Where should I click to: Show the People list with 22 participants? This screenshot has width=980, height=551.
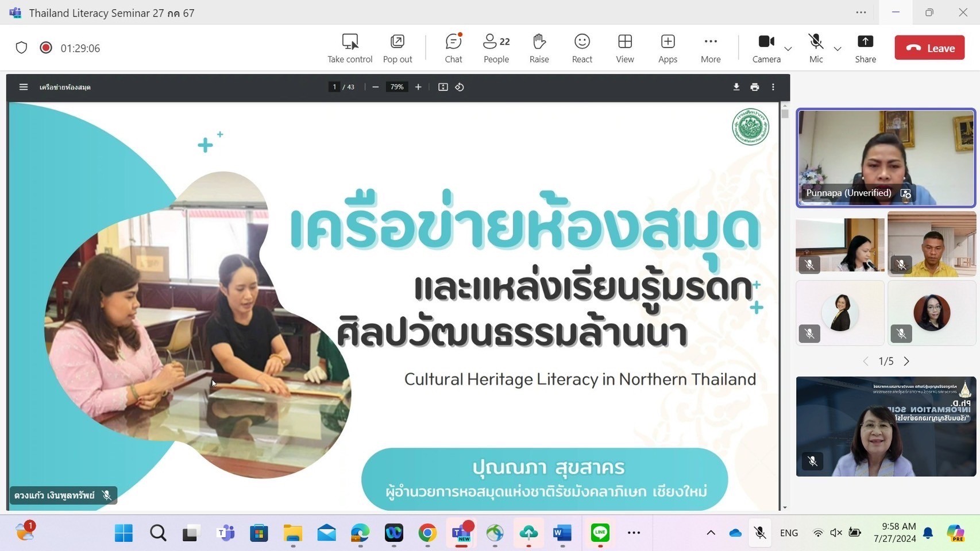[495, 48]
